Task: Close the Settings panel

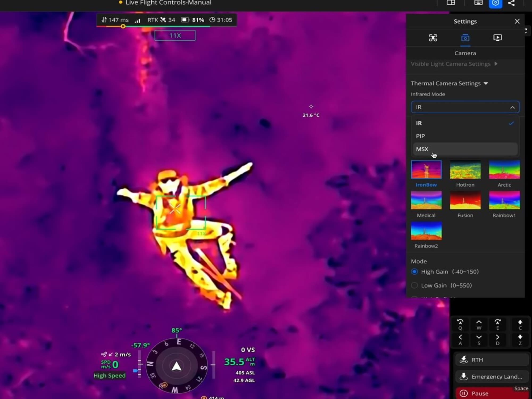Action: pyautogui.click(x=517, y=21)
